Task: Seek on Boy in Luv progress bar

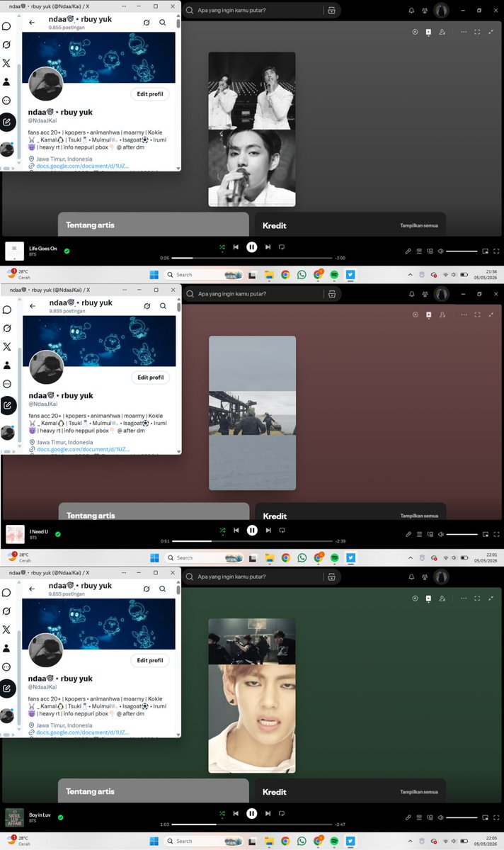Action: (252, 824)
